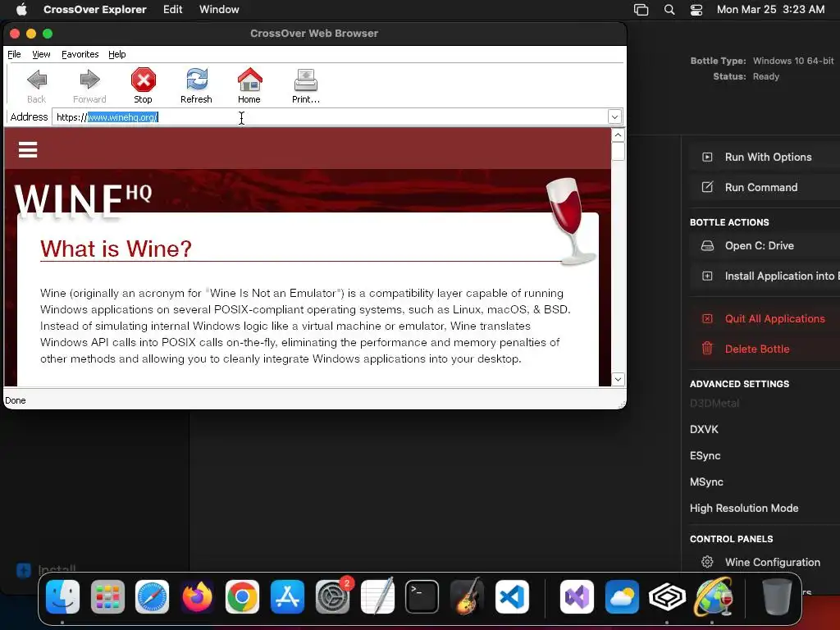Screen dimensions: 840x630
Task: Click the scrollbar up arrow in the browser
Action: tap(618, 135)
